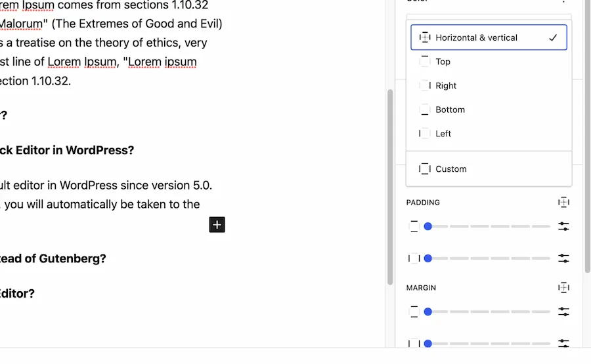Click the horizontal margin slider handle
Viewport: 591px width, 364px height.
(x=427, y=344)
